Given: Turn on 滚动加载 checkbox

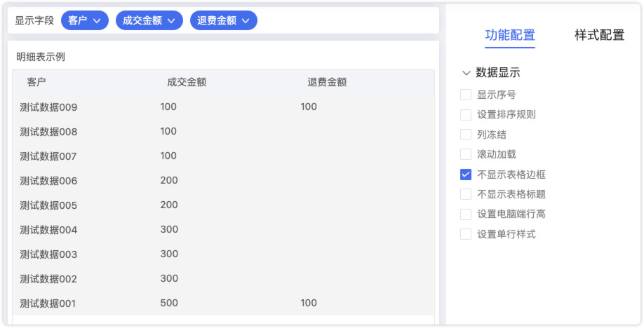Looking at the screenshot, I should pyautogui.click(x=466, y=154).
